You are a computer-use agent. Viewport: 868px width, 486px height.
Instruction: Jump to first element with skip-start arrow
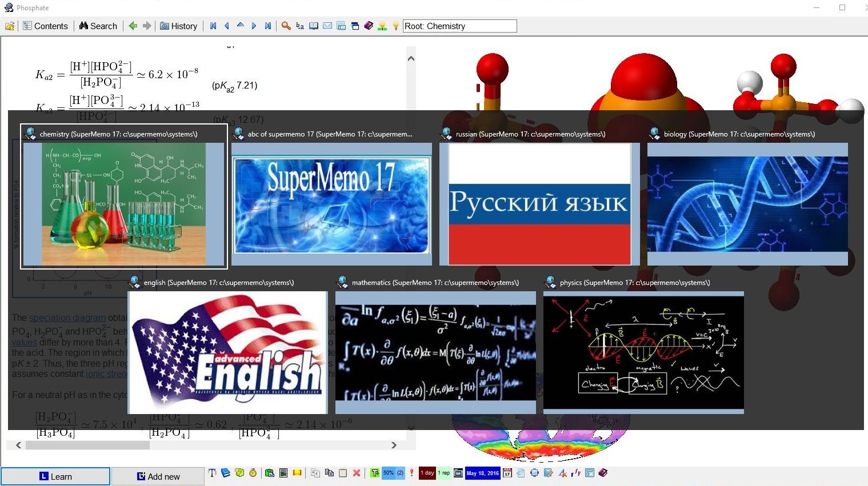pos(213,26)
